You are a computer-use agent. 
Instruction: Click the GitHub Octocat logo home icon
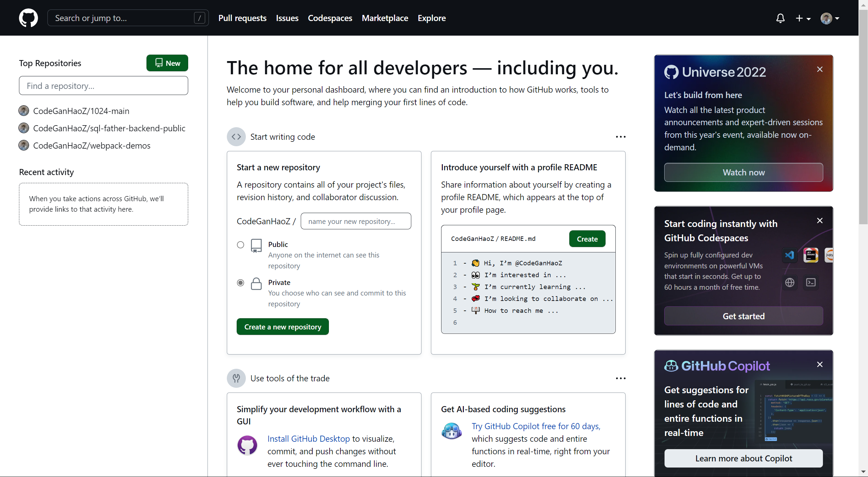28,18
